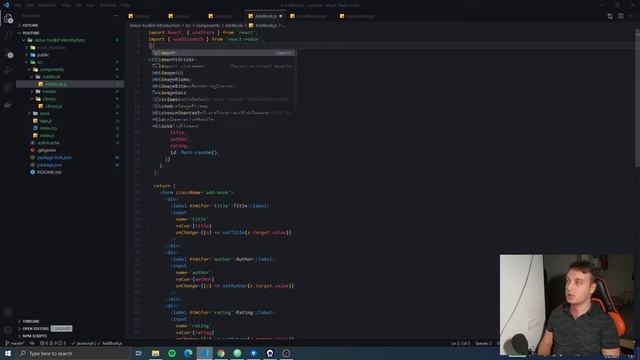Open the Terminal menu
The height and width of the screenshot is (360, 640).
coord(108,5)
